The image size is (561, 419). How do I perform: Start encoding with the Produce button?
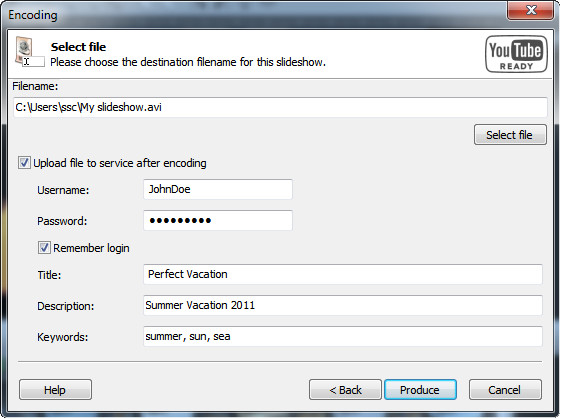coord(420,390)
